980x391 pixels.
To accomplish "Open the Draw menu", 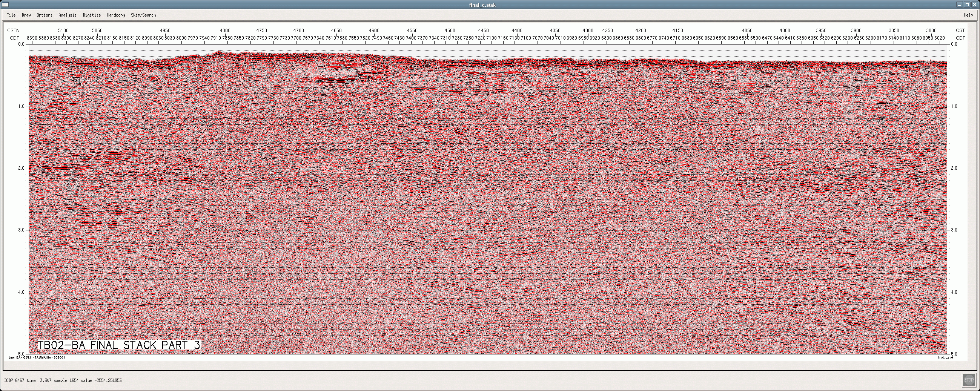I will point(26,15).
